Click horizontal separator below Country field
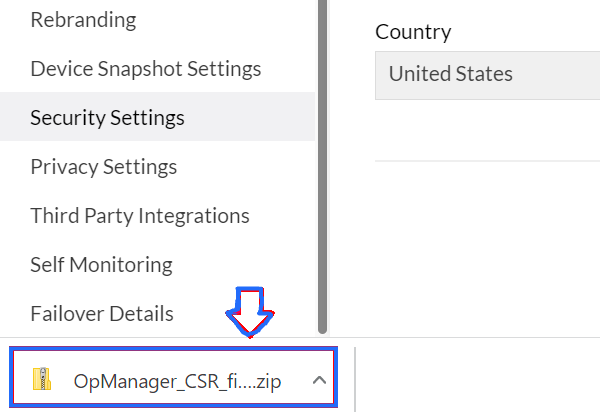The width and height of the screenshot is (600, 412). 487,159
